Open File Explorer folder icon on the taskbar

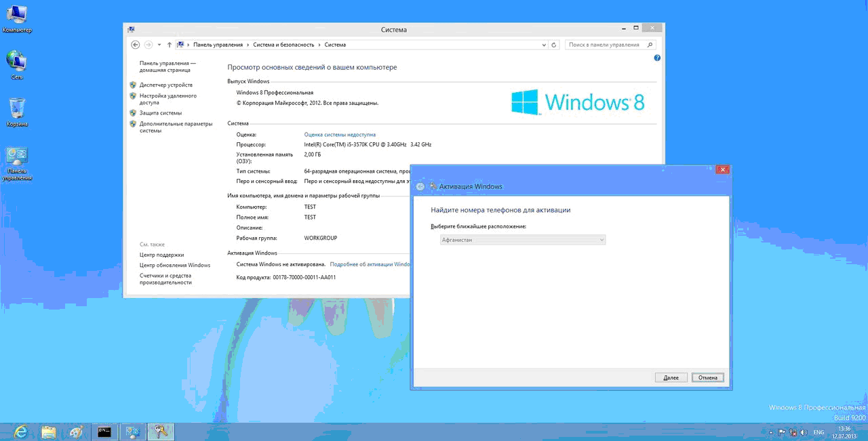[x=48, y=432]
